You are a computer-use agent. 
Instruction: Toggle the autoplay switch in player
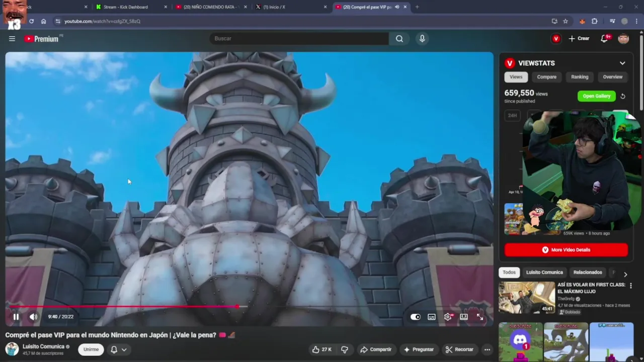coord(416,317)
